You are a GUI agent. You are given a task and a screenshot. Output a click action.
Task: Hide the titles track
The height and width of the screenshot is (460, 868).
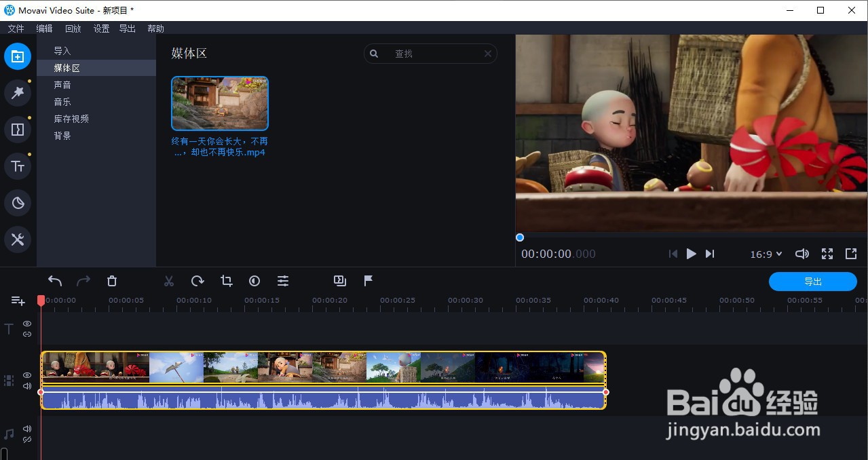coord(27,324)
